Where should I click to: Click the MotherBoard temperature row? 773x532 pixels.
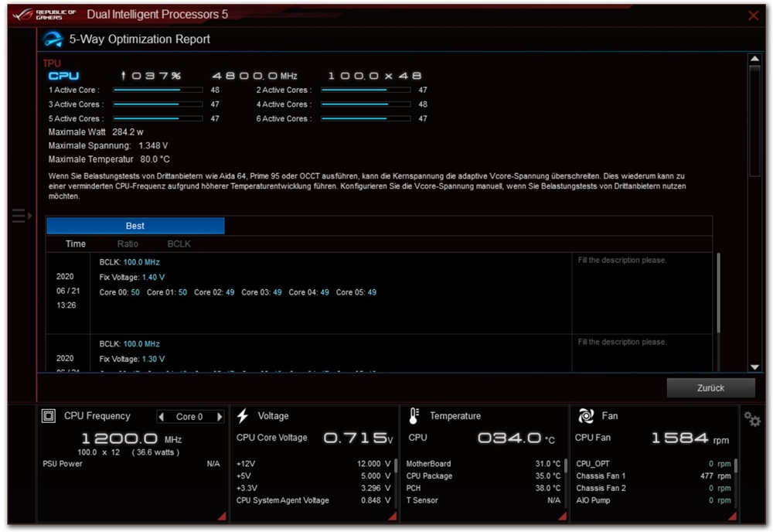(483, 464)
